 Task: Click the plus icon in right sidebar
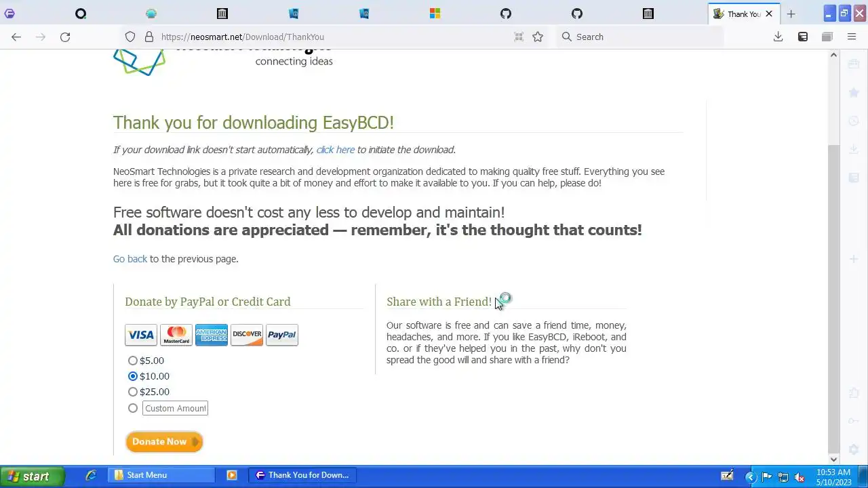click(x=854, y=259)
